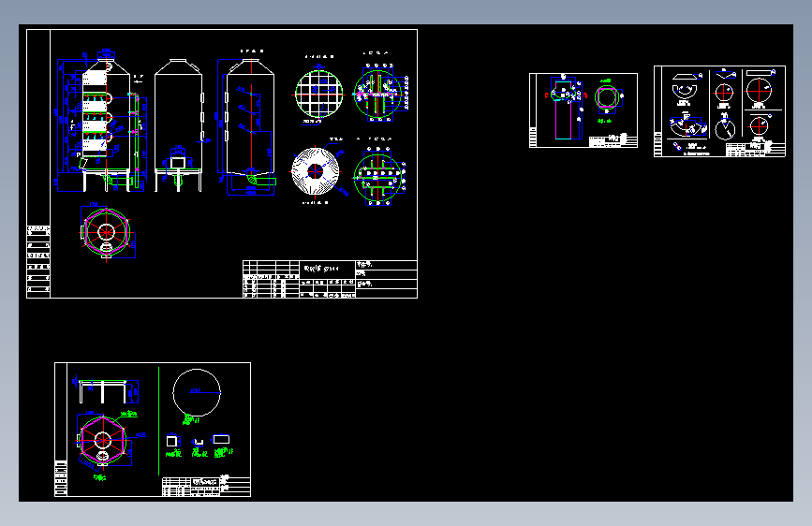Select the blue curved part detail in the far-right sheet
The height and width of the screenshot is (526, 812).
tap(687, 126)
